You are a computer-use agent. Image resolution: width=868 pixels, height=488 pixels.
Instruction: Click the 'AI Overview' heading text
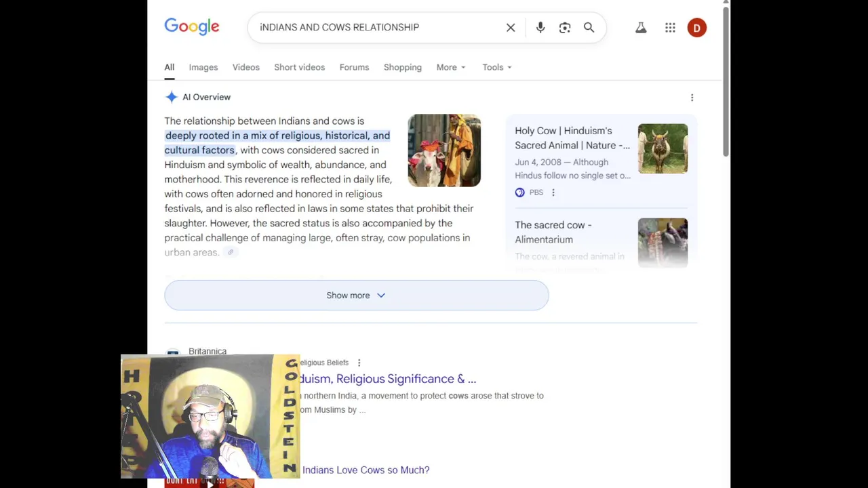point(206,97)
